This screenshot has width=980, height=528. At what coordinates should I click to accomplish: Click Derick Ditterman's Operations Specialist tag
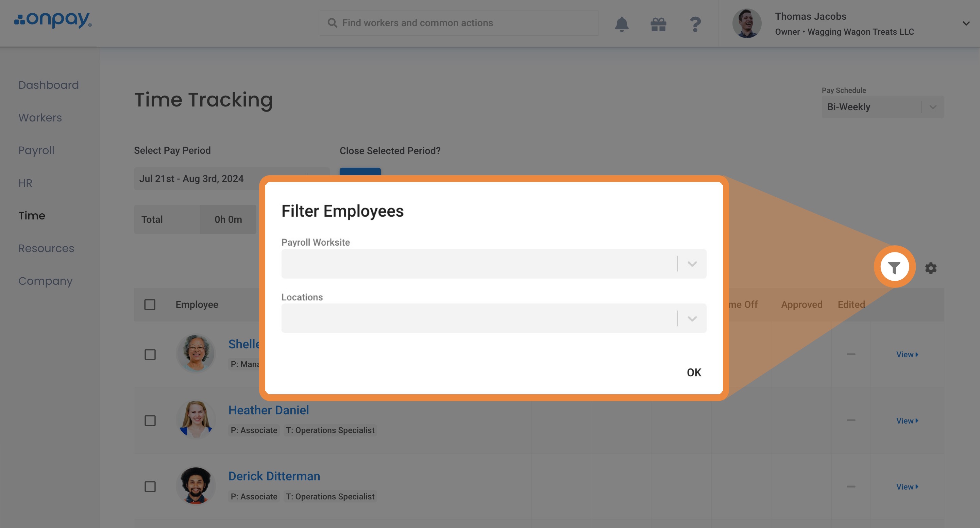point(330,496)
